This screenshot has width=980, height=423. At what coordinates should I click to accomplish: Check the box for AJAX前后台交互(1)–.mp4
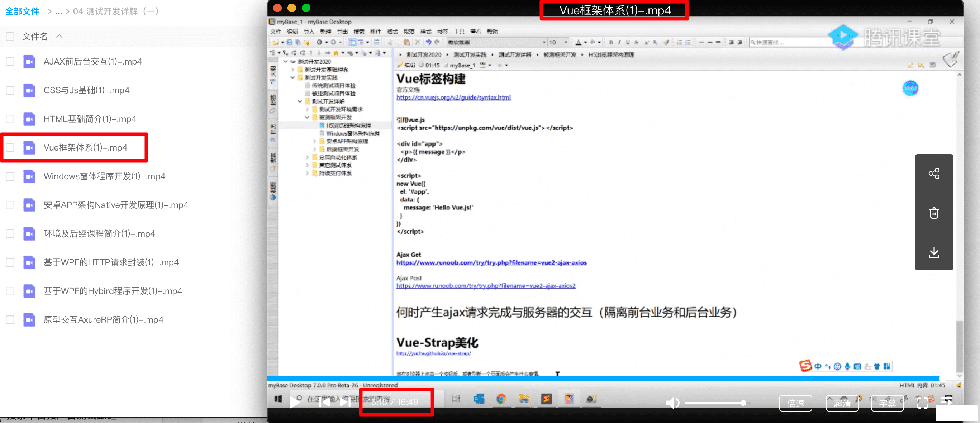coord(10,62)
